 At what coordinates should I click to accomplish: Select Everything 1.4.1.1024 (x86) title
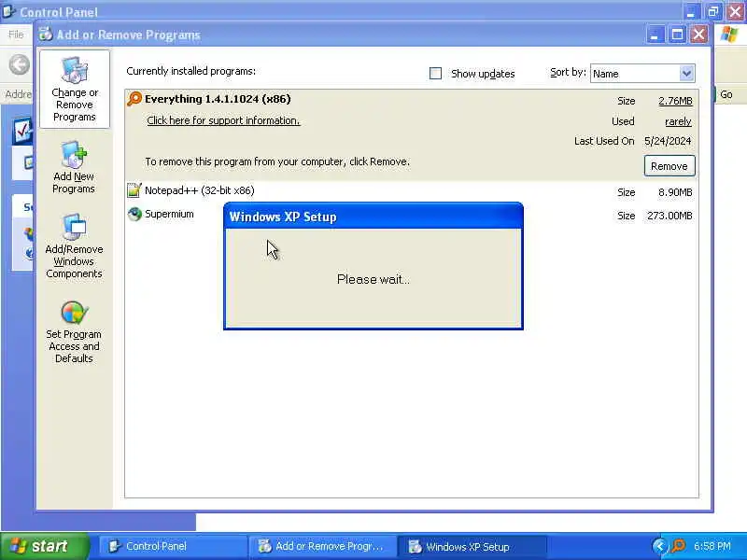pyautogui.click(x=218, y=99)
